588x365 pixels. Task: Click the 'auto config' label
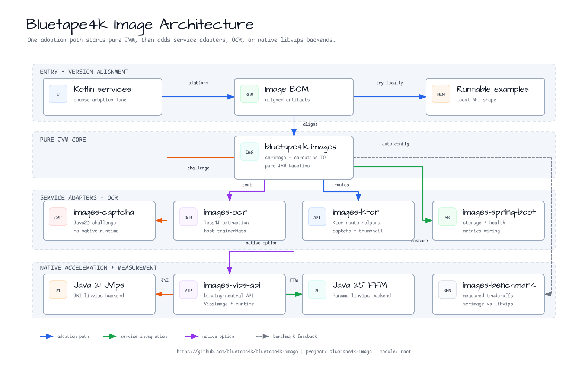[x=396, y=144]
